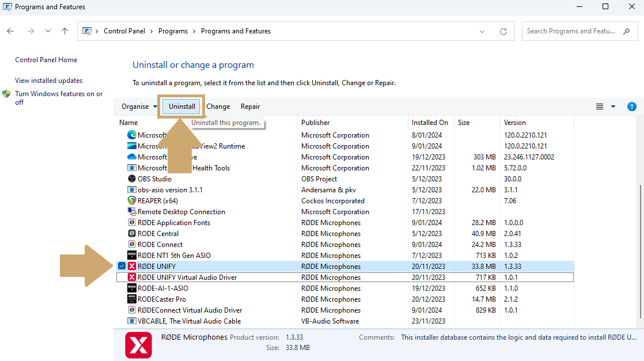
Task: Click the large RØDE UNIFY logo in details pane
Action: tap(138, 345)
